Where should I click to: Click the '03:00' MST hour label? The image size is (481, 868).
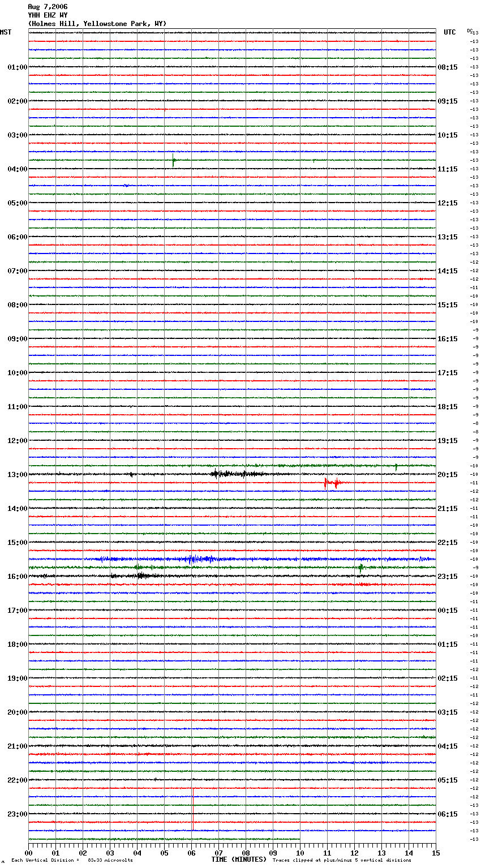point(18,135)
